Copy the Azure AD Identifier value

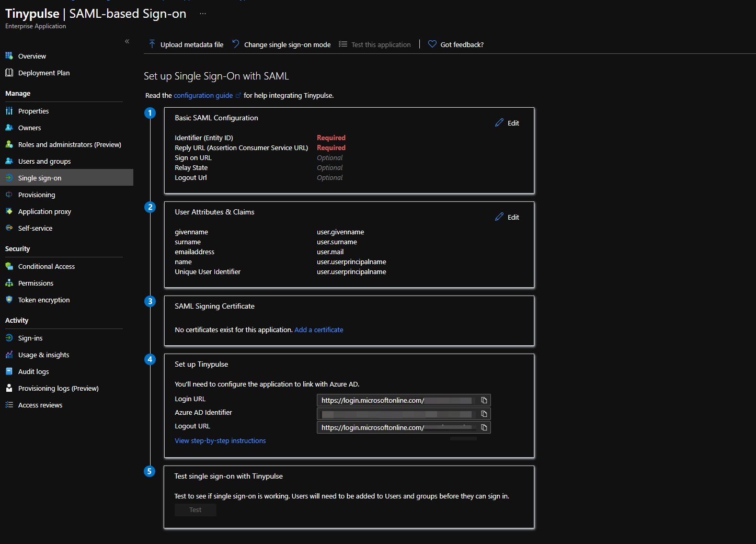(484, 414)
